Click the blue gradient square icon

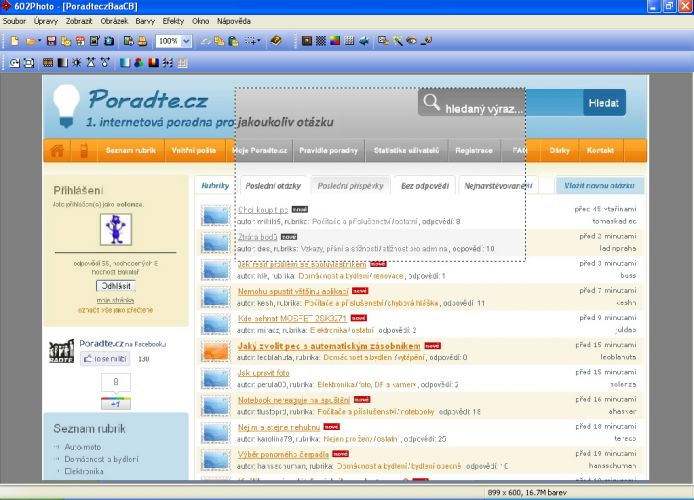(x=125, y=63)
